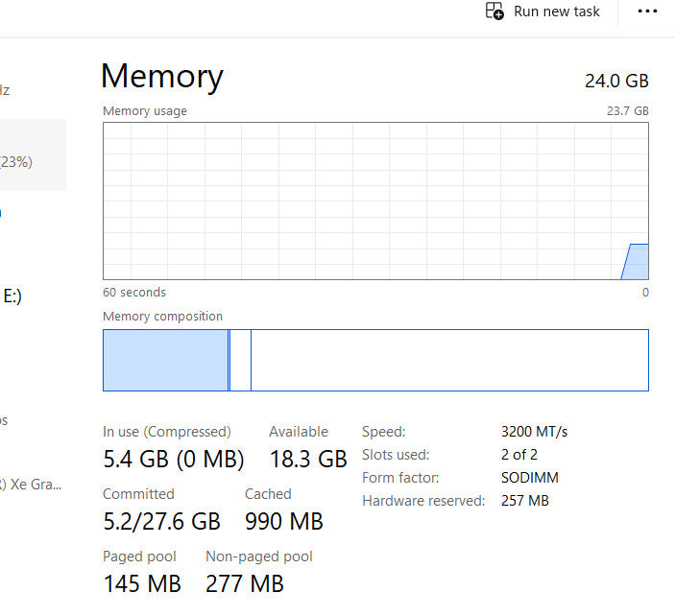Open the three-dot more options menu
The height and width of the screenshot is (616, 675).
click(648, 12)
